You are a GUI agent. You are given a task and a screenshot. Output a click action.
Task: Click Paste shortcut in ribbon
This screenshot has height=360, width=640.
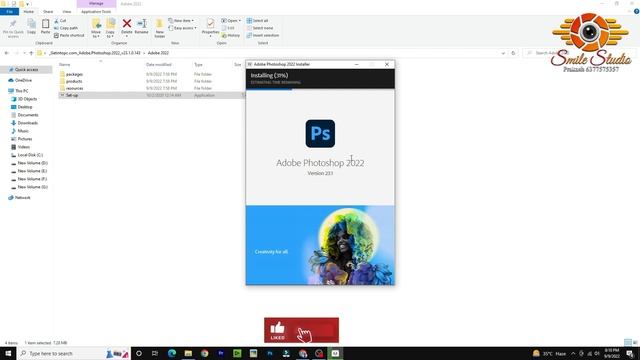click(x=69, y=36)
